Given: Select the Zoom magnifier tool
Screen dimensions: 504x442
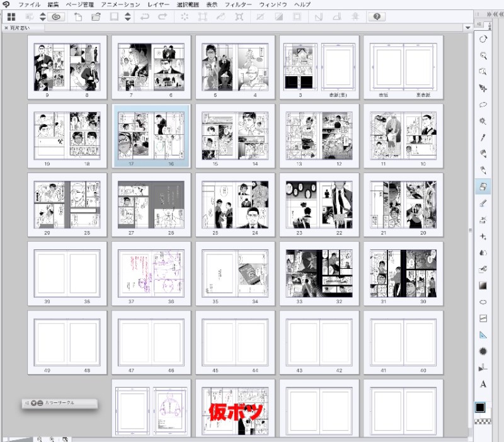Looking at the screenshot, I should coord(483,55).
